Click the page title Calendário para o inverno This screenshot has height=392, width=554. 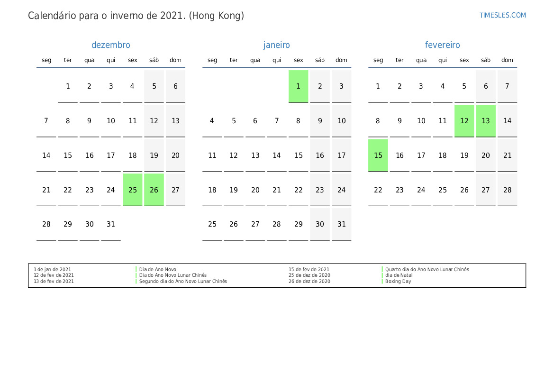pyautogui.click(x=136, y=16)
